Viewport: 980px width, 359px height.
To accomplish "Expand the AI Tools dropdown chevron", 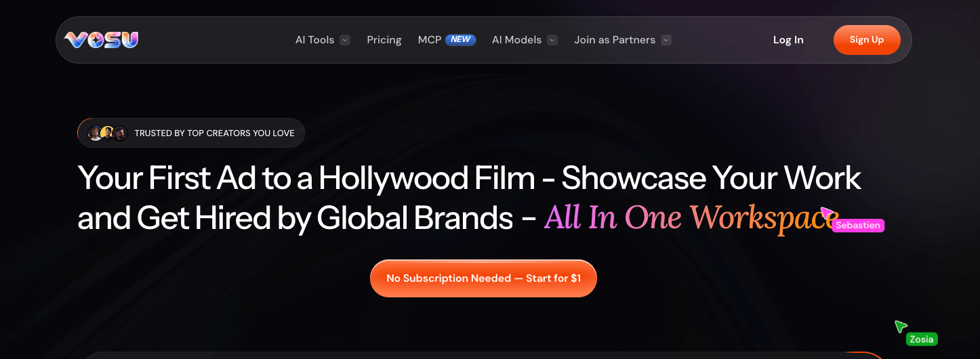I will 345,40.
